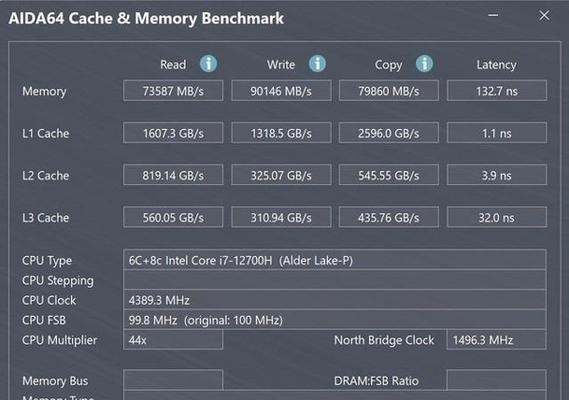Click the Write info icon

pyautogui.click(x=318, y=64)
